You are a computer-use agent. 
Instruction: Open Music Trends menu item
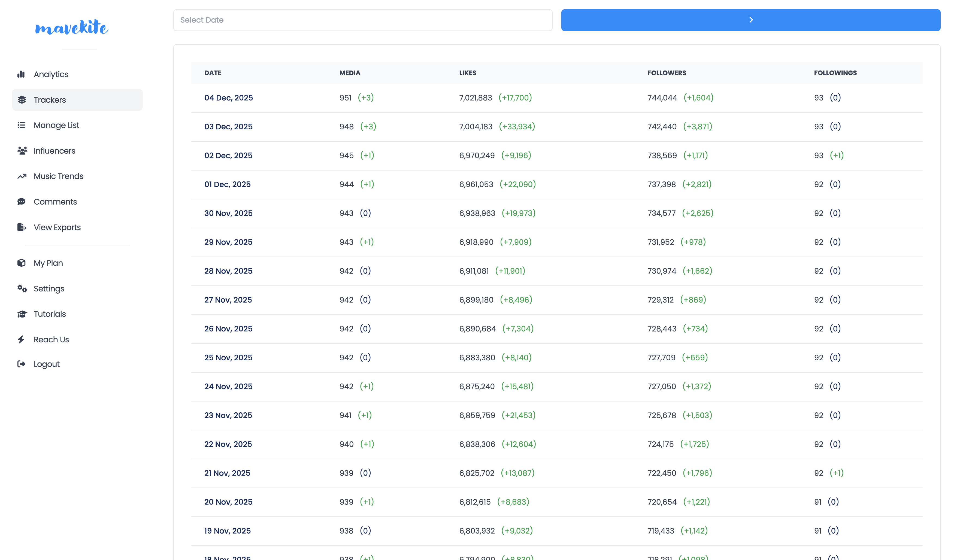pos(59,176)
